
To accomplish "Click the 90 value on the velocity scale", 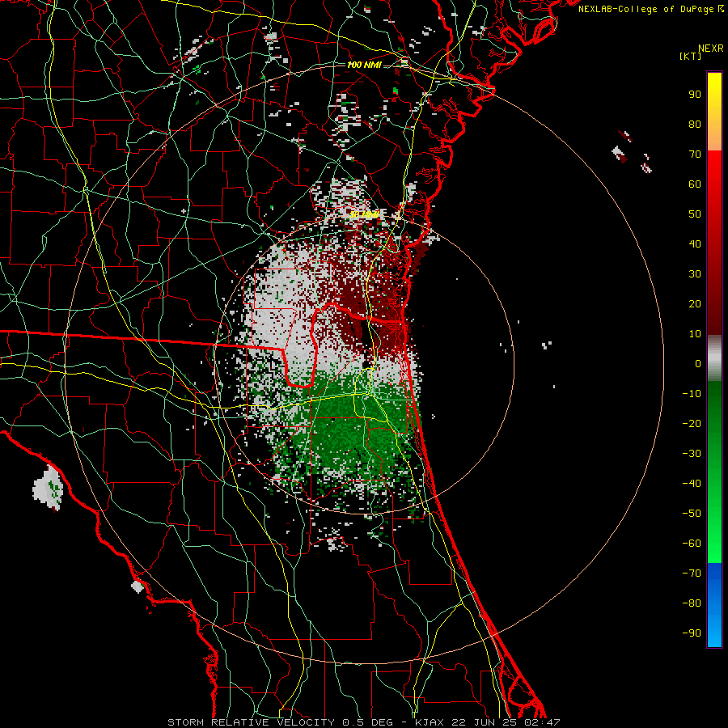I will (695, 95).
